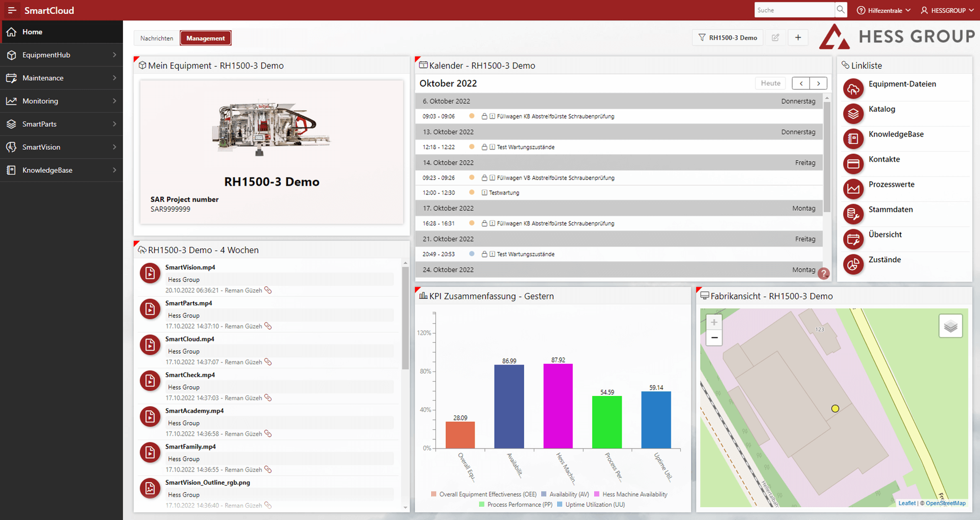
Task: Click the Hess Machine Availability magenta bar
Action: click(x=558, y=406)
